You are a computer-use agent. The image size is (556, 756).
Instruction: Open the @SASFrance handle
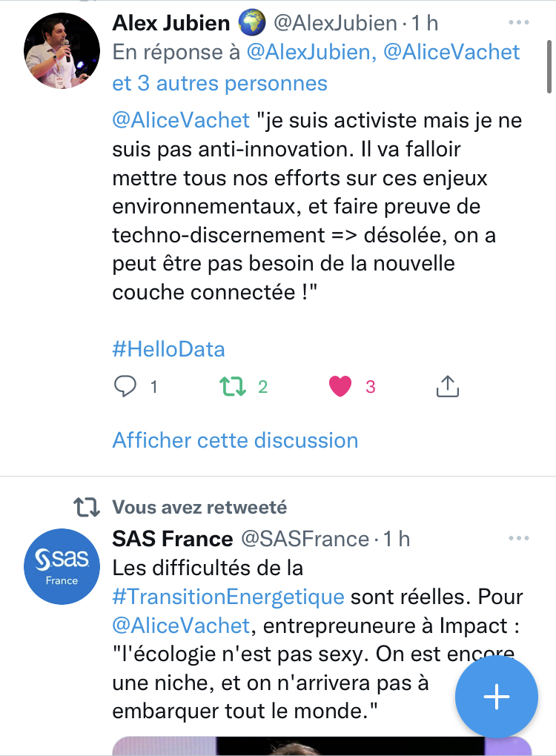point(305,539)
